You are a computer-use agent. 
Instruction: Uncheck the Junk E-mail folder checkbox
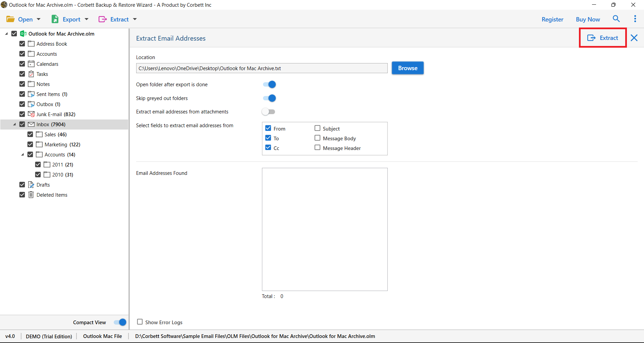point(22,114)
